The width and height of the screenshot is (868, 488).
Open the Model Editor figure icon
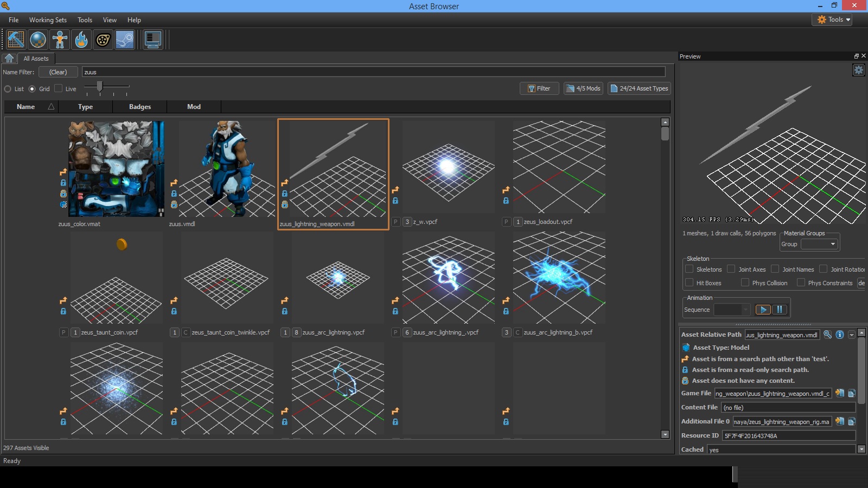[60, 40]
